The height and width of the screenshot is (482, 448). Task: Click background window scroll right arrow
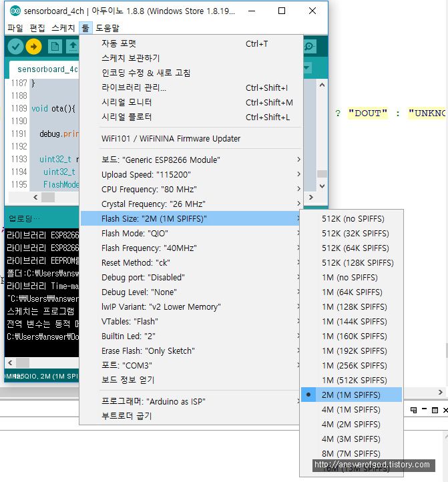point(440,393)
